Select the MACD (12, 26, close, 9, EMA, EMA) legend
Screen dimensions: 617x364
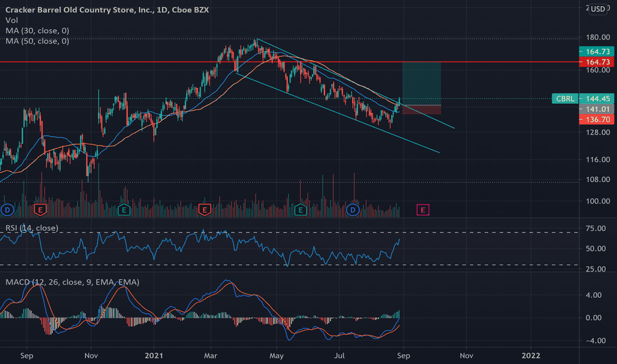tap(72, 282)
